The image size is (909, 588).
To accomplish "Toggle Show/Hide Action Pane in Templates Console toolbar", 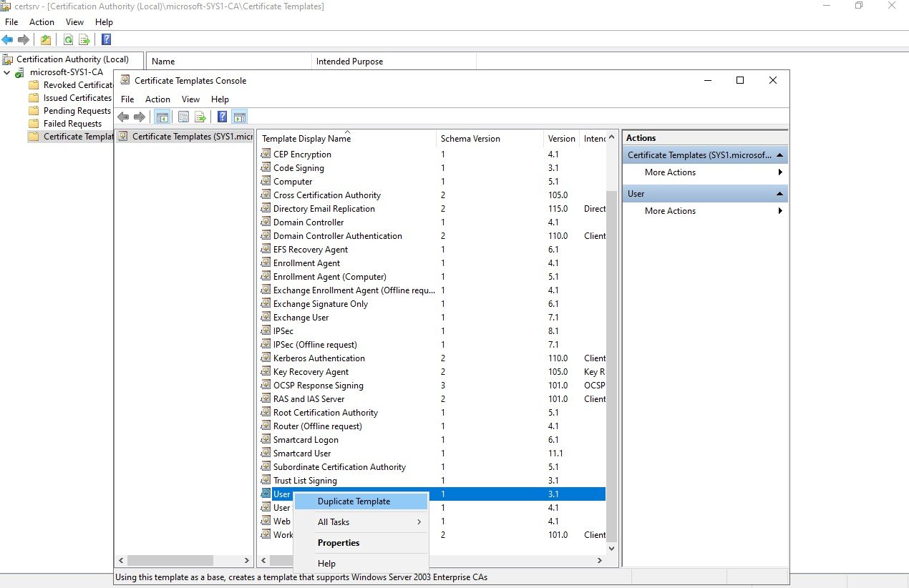I will click(x=240, y=117).
